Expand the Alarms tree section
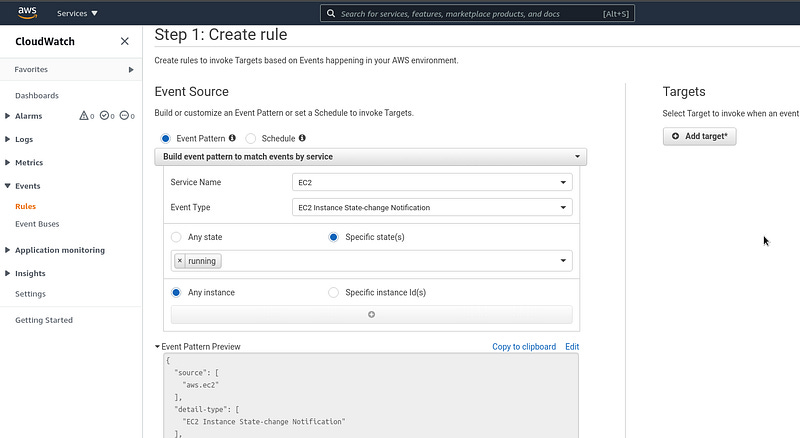 (7, 116)
